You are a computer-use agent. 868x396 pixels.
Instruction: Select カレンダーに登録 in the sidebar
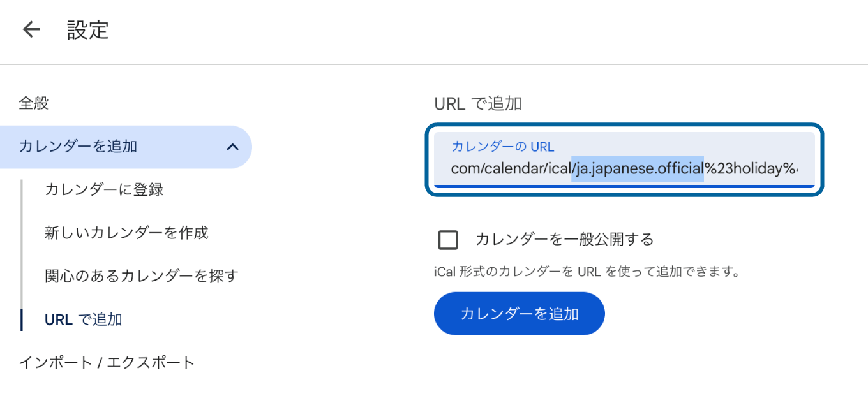[104, 190]
